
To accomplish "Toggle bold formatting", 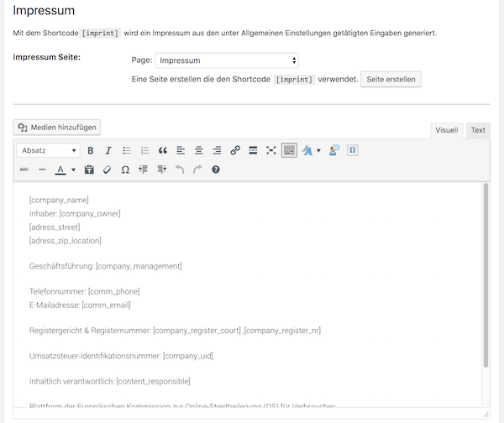I will click(x=91, y=150).
